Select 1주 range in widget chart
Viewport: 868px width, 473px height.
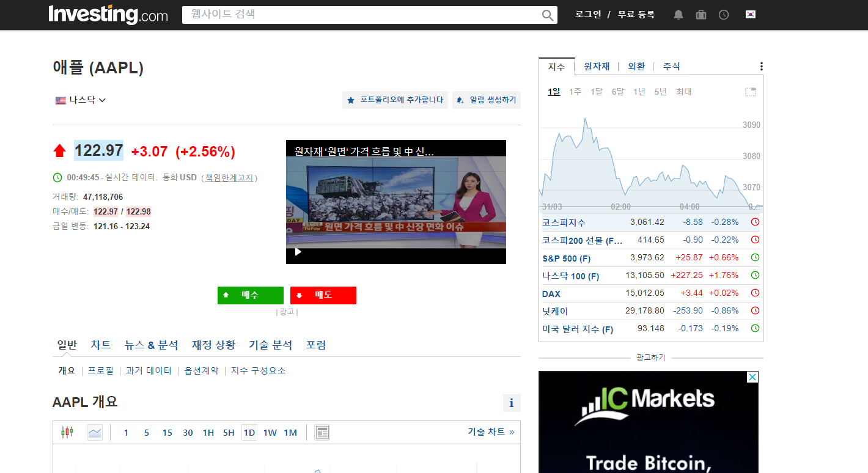tap(575, 92)
